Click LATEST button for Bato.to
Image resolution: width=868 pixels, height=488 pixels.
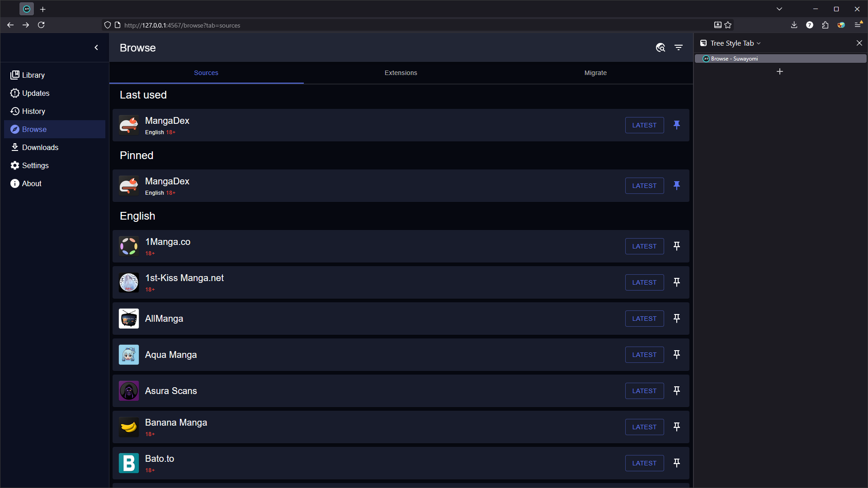point(644,463)
